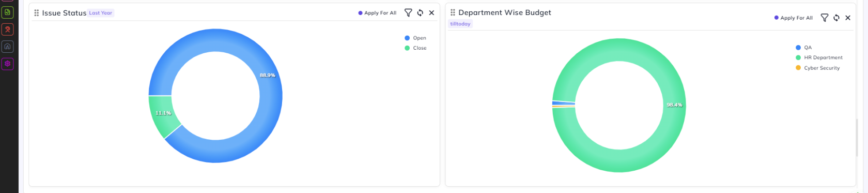Click the Issue Status widget title
Screen dimensions: 868x193
[64, 13]
